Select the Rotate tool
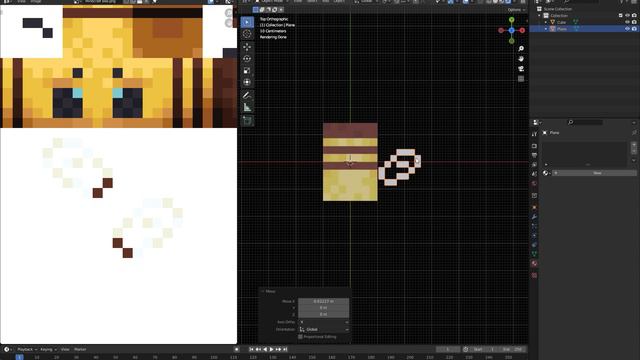 pyautogui.click(x=247, y=59)
